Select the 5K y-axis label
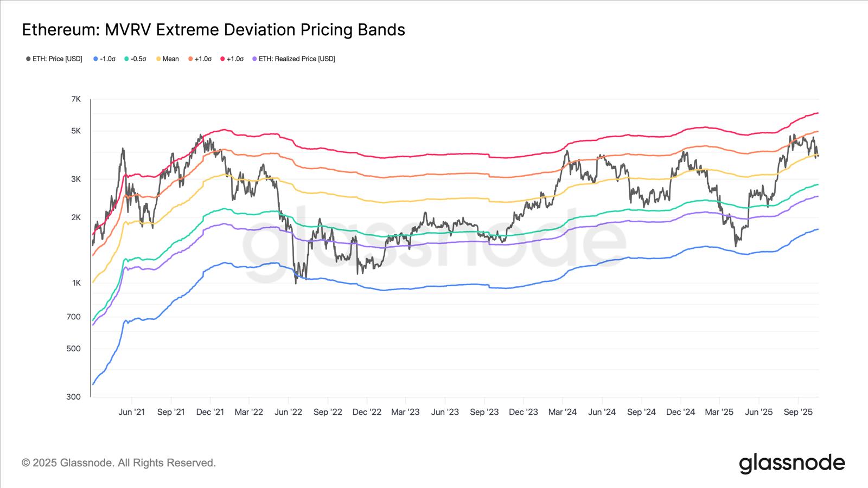This screenshot has width=868, height=488. point(76,131)
